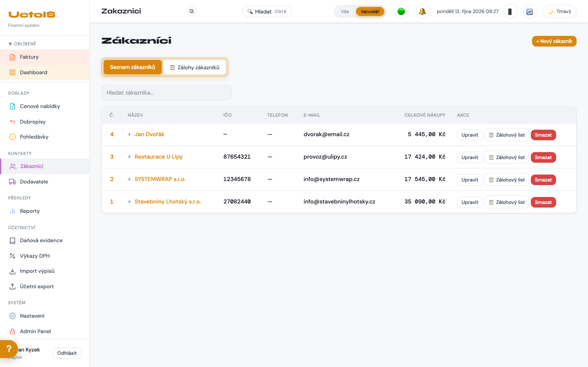
Task: Delete Restaurace U Lípy with Smazat
Action: click(x=543, y=157)
